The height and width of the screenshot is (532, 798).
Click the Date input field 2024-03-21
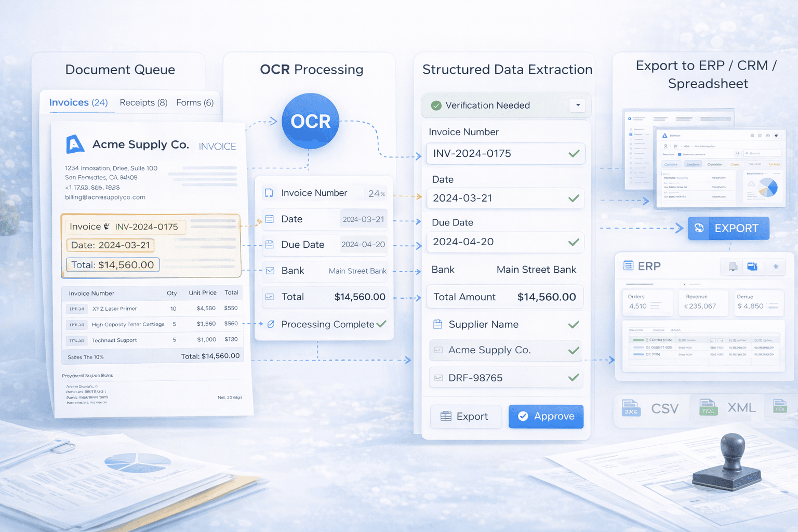(506, 198)
